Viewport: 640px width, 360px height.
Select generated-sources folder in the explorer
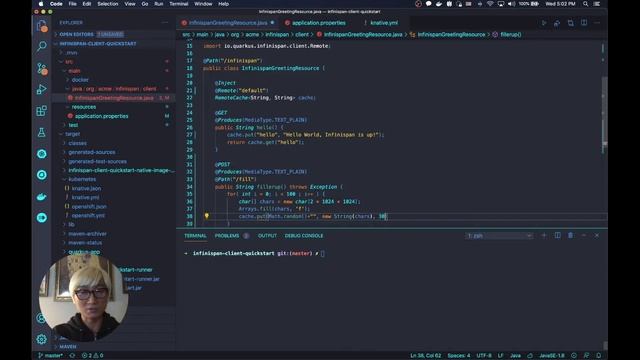[x=91, y=152]
